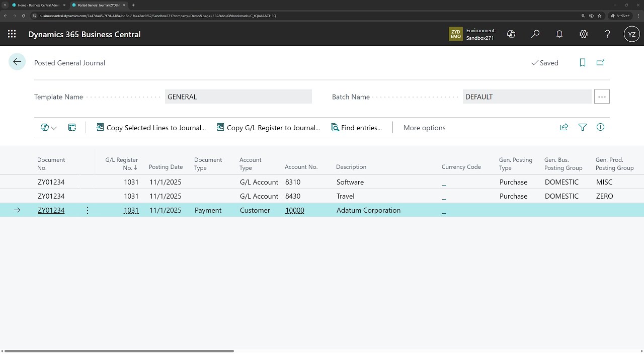Click the browser address bar URL
644x362 pixels.
[x=157, y=16]
